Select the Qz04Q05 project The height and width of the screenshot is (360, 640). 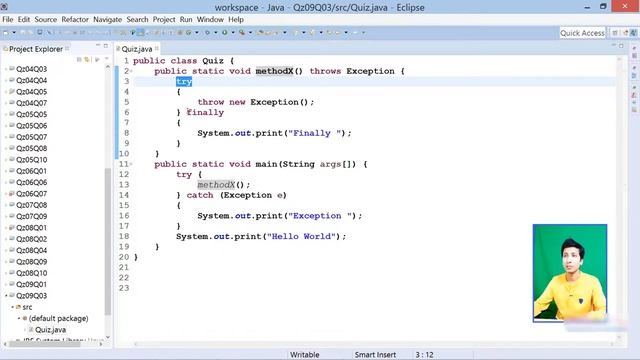click(x=31, y=92)
